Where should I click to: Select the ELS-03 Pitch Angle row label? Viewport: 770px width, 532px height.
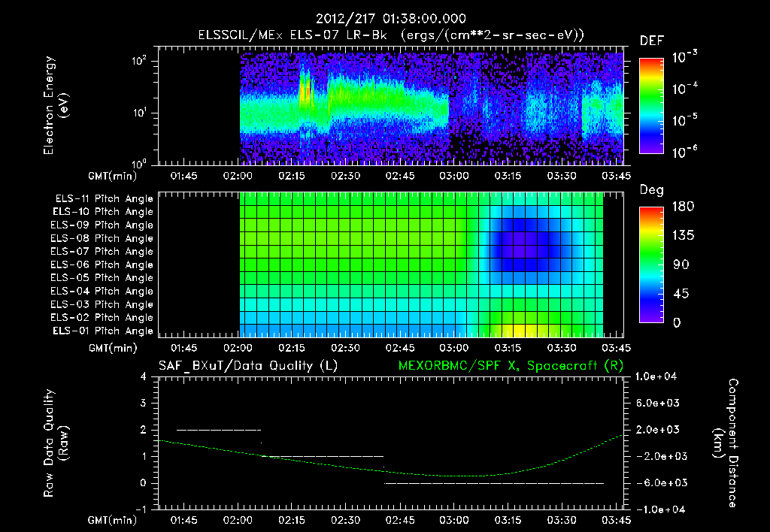point(102,305)
